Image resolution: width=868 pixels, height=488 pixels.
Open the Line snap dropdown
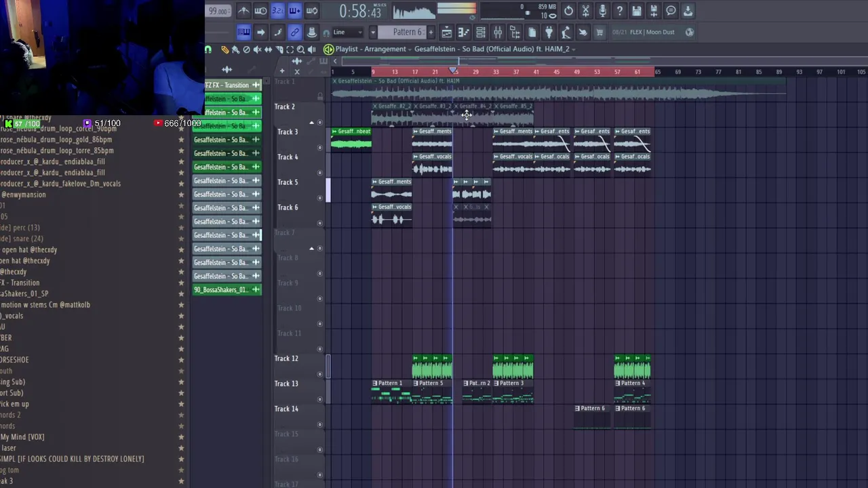(x=348, y=32)
